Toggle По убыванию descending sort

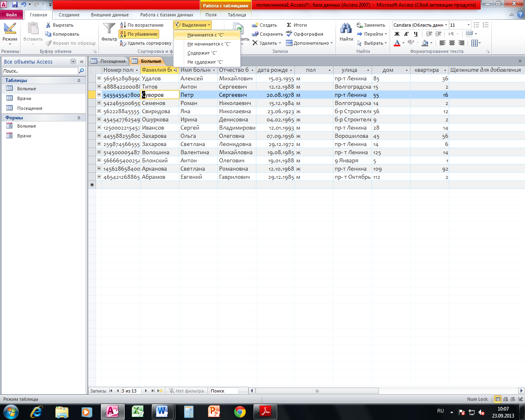coord(139,34)
